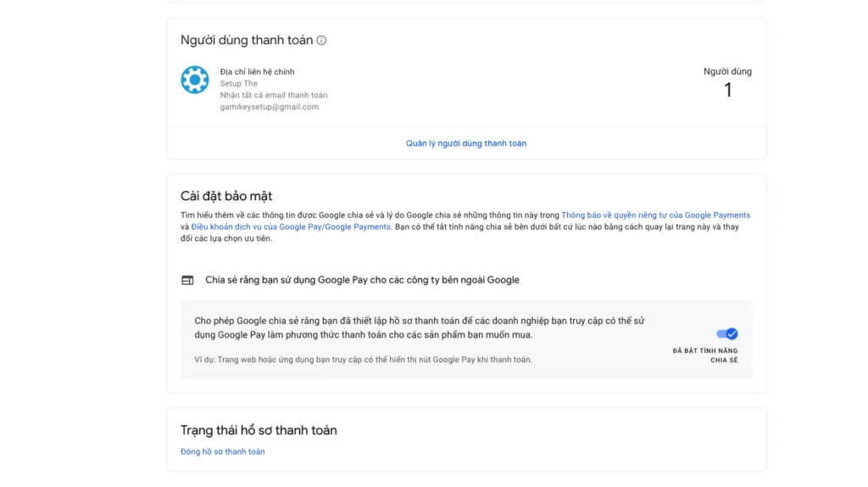This screenshot has height=487, width=868.
Task: Click the user count number 1
Action: pyautogui.click(x=727, y=91)
